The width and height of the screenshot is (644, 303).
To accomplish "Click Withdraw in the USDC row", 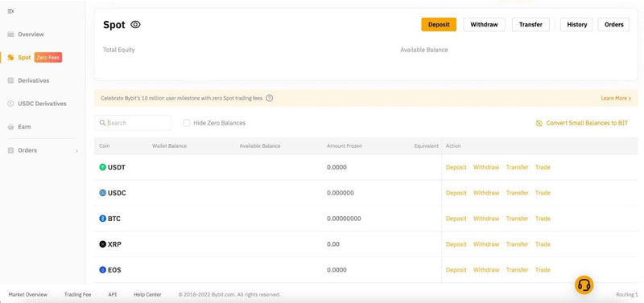I will [486, 193].
